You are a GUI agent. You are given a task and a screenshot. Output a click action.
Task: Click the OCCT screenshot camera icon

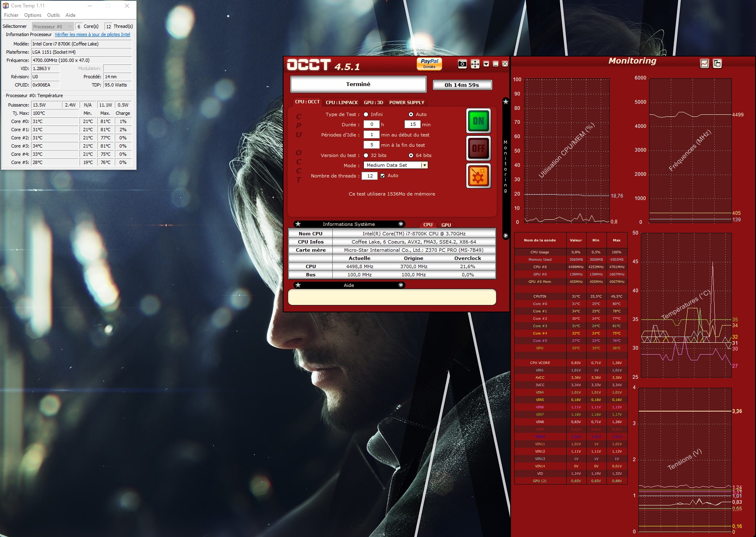tap(462, 64)
